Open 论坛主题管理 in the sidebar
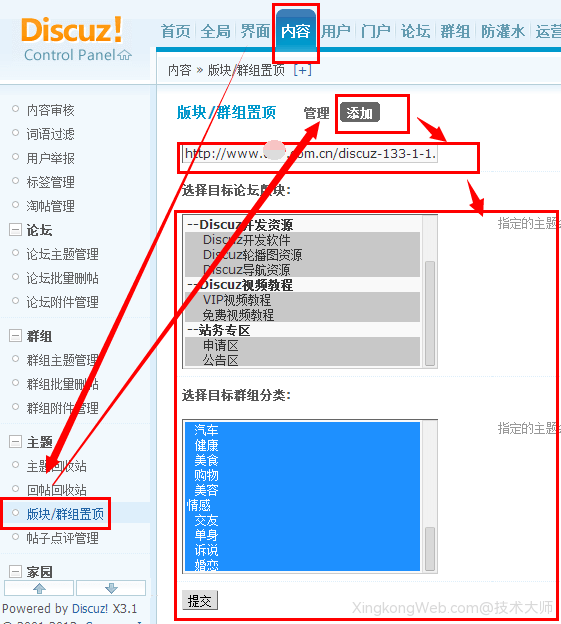The image size is (561, 624). pyautogui.click(x=62, y=254)
